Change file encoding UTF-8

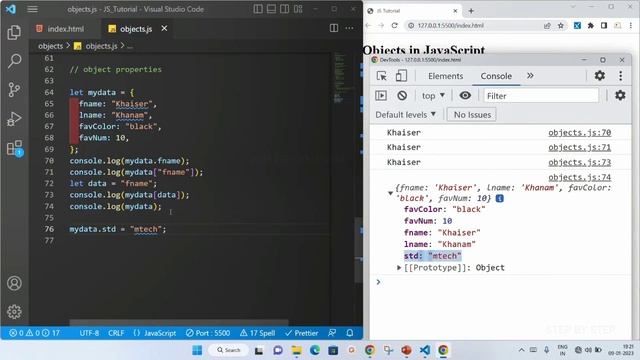pyautogui.click(x=89, y=333)
